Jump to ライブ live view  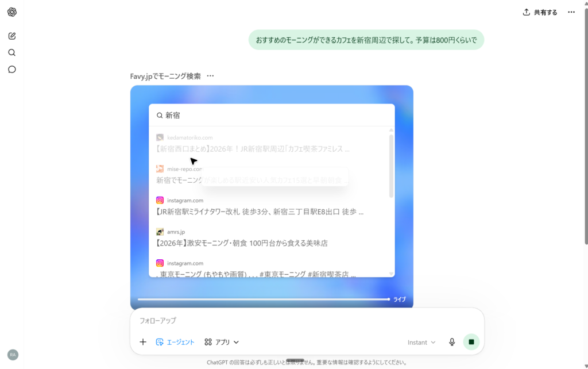click(400, 299)
